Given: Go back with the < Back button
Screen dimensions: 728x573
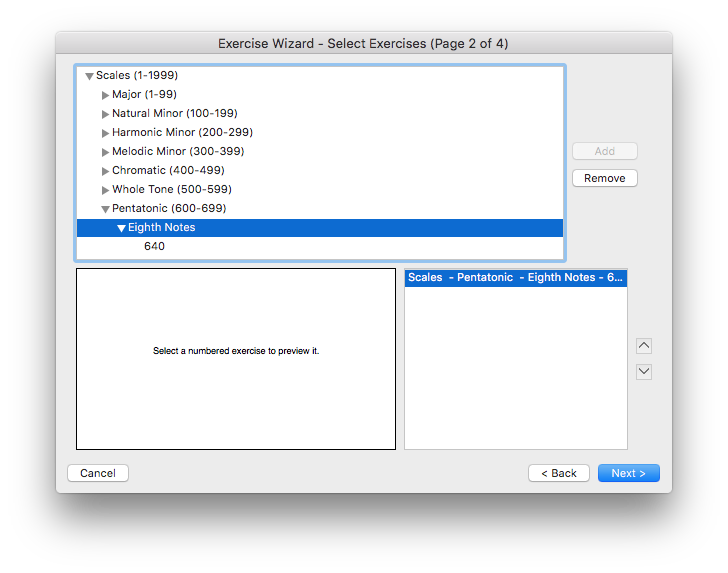Looking at the screenshot, I should click(x=558, y=473).
